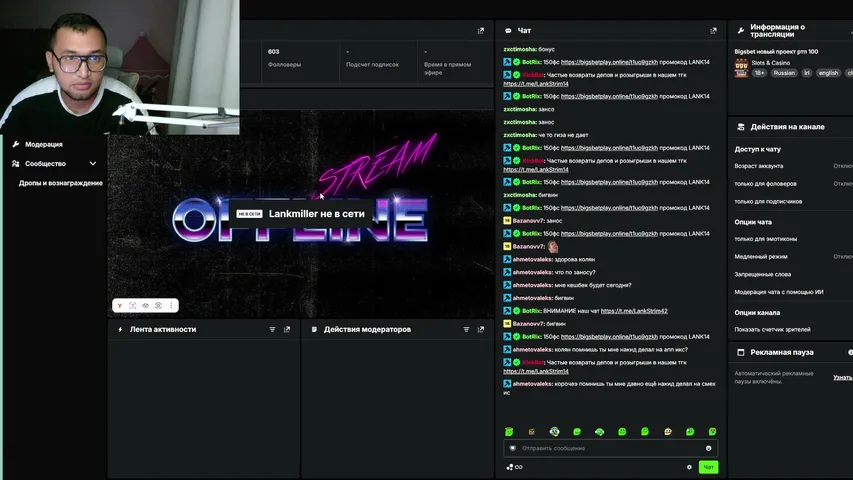Open Дропы и вознаграждение sidebar item
Screen dimensions: 853x480
click(x=60, y=183)
